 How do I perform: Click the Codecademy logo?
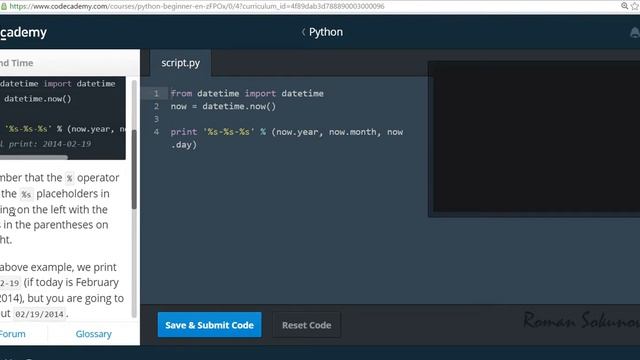tap(23, 32)
